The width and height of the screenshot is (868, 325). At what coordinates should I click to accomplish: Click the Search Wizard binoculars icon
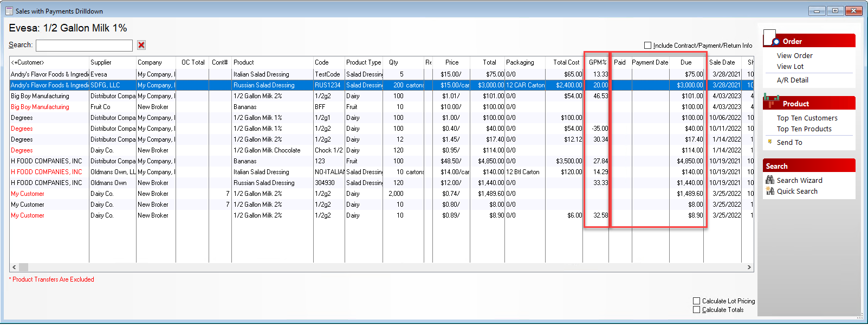[769, 180]
